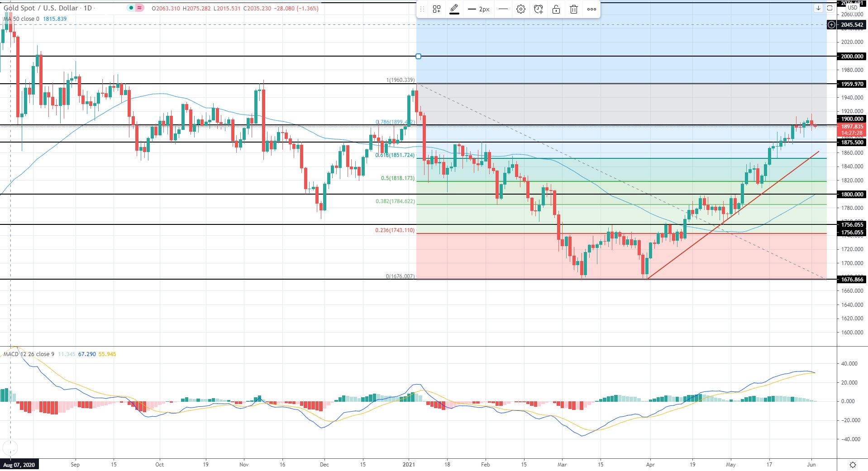Click the Fibonacci 0.236(1743.110) label
The height and width of the screenshot is (471, 868).
395,230
